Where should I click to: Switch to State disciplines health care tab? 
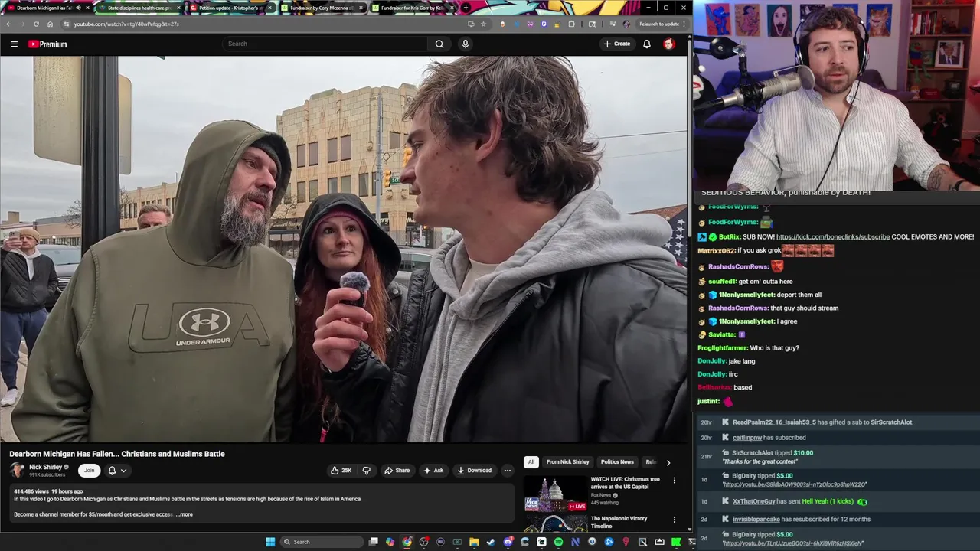click(138, 8)
